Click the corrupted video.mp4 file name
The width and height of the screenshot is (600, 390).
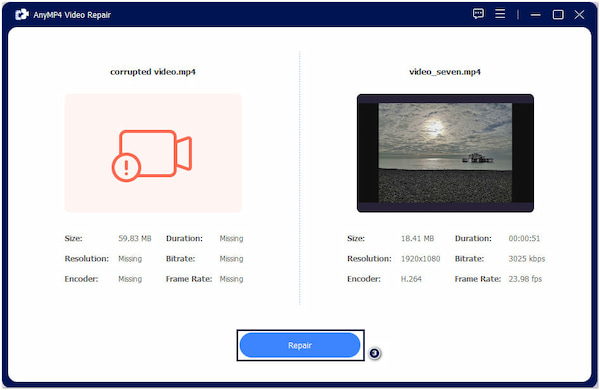click(153, 72)
